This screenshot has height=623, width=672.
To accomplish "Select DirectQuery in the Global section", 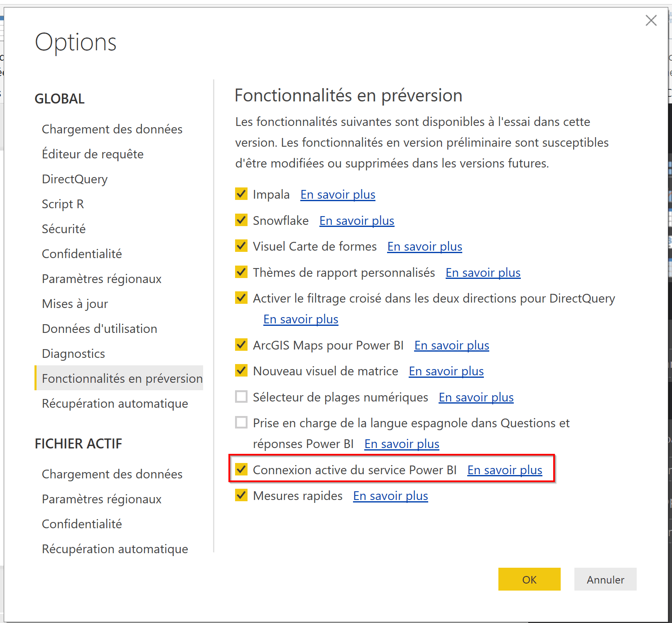I will (75, 179).
